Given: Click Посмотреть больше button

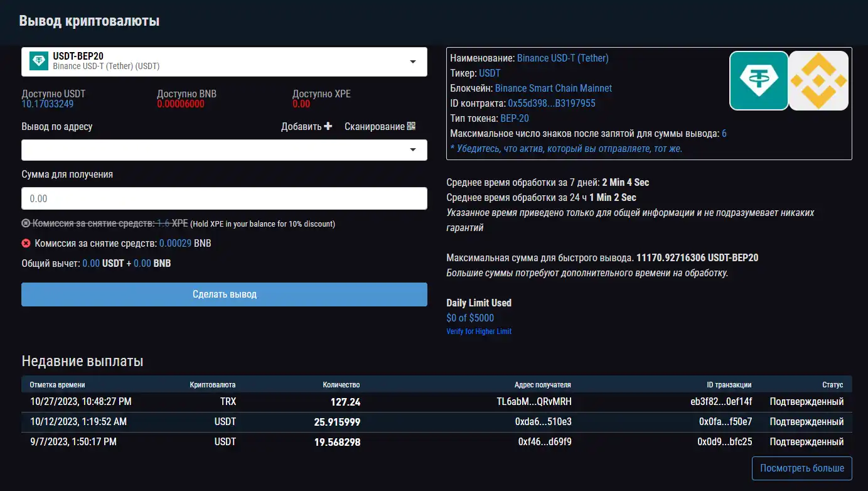Looking at the screenshot, I should 802,468.
